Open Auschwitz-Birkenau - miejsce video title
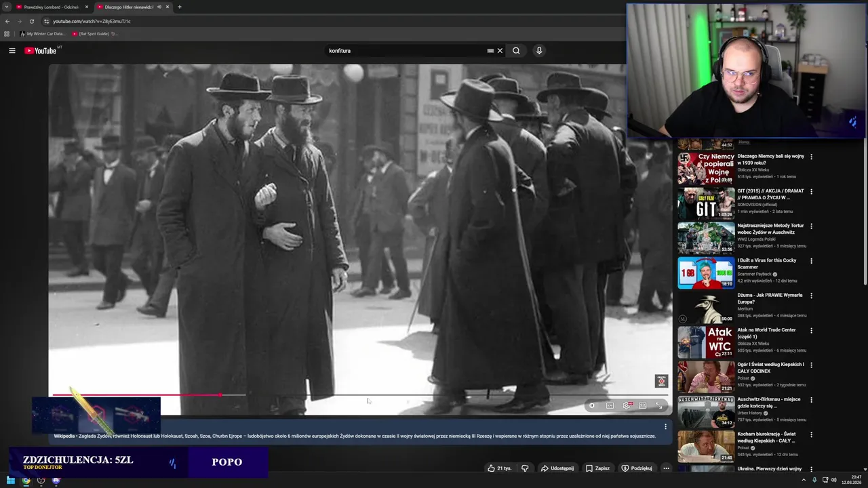The image size is (868, 488). coord(768,403)
